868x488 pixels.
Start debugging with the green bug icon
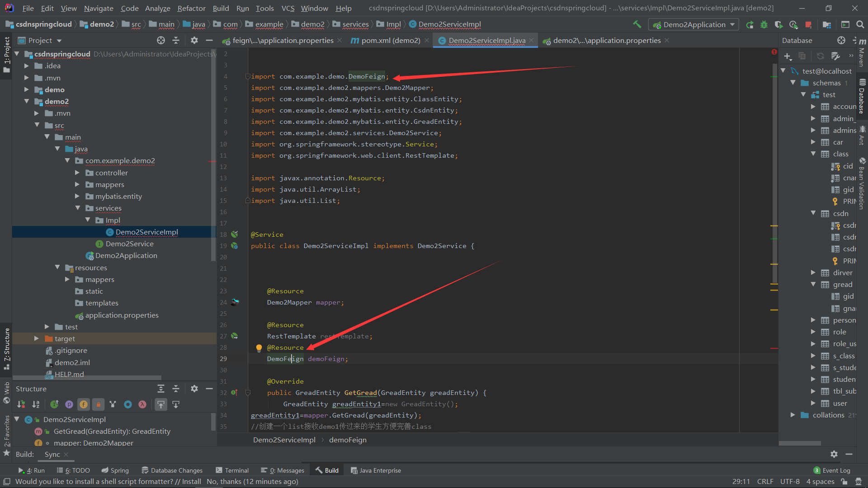point(764,25)
